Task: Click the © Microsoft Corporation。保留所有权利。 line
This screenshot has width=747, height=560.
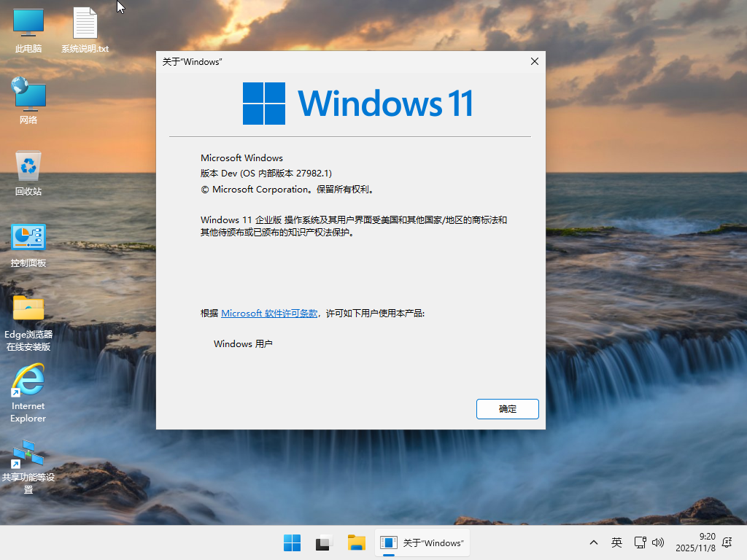Action: (287, 190)
